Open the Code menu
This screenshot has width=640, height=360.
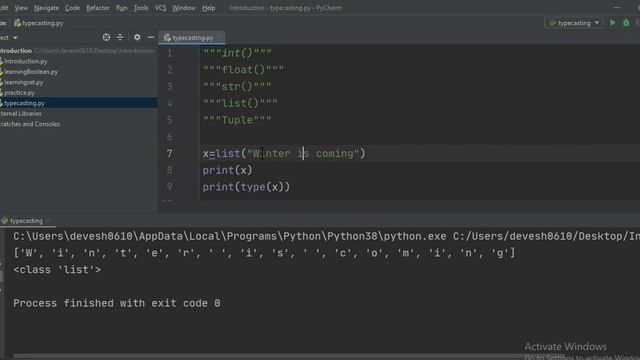[72, 8]
